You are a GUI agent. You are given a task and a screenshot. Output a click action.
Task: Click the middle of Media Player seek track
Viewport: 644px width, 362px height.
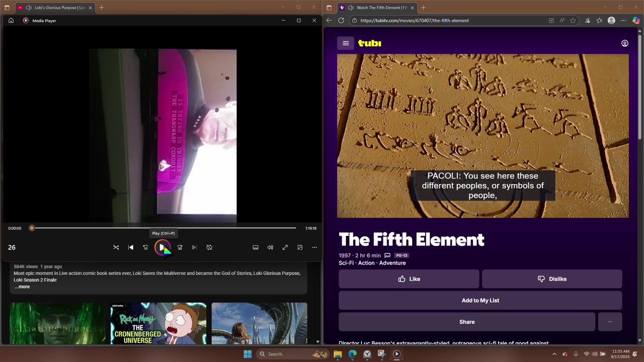click(164, 228)
